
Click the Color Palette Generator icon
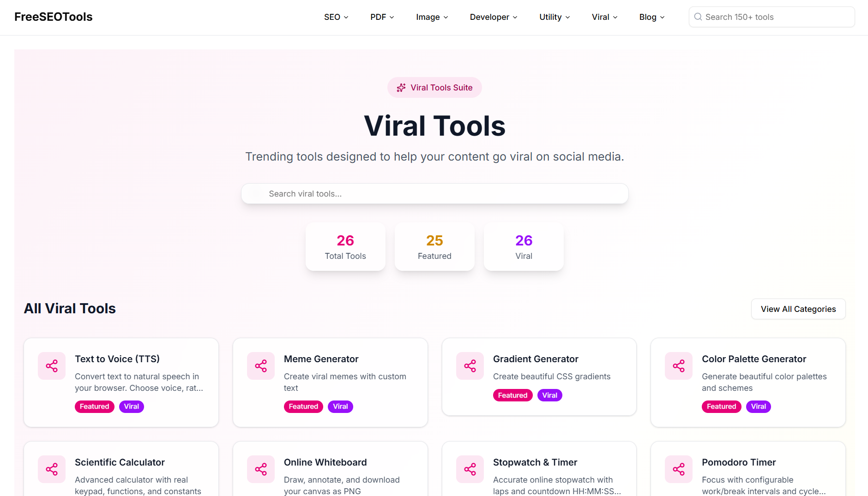(679, 366)
